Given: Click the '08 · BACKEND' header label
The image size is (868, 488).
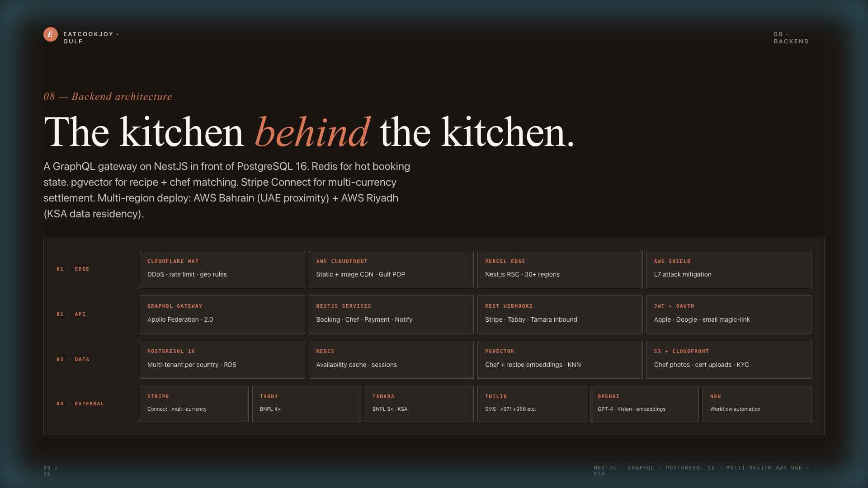Looking at the screenshot, I should [791, 38].
